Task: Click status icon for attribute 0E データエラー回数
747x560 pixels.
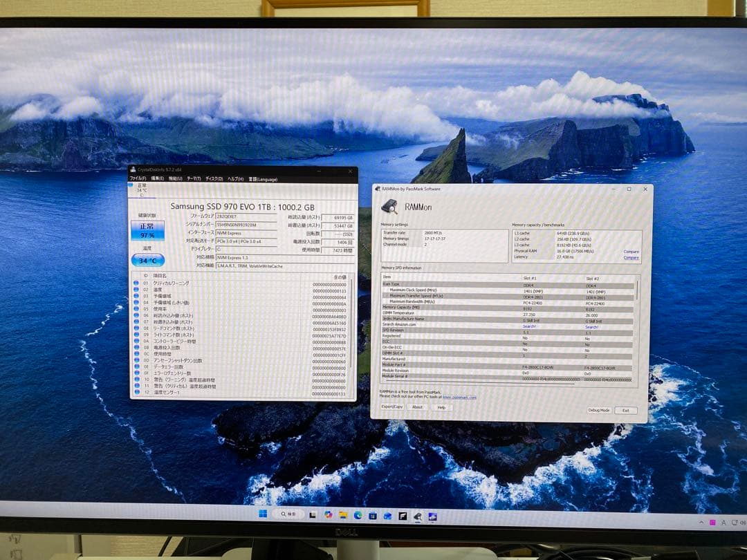Action: click(x=137, y=366)
